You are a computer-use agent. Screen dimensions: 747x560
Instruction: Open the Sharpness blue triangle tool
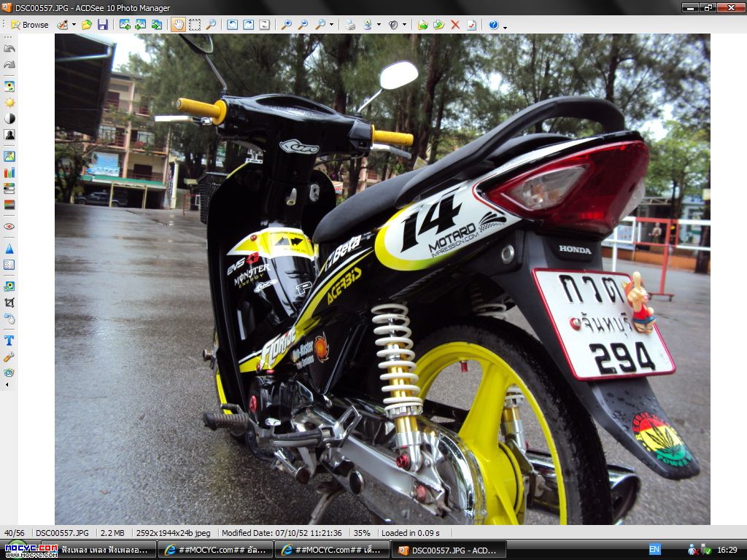point(9,249)
